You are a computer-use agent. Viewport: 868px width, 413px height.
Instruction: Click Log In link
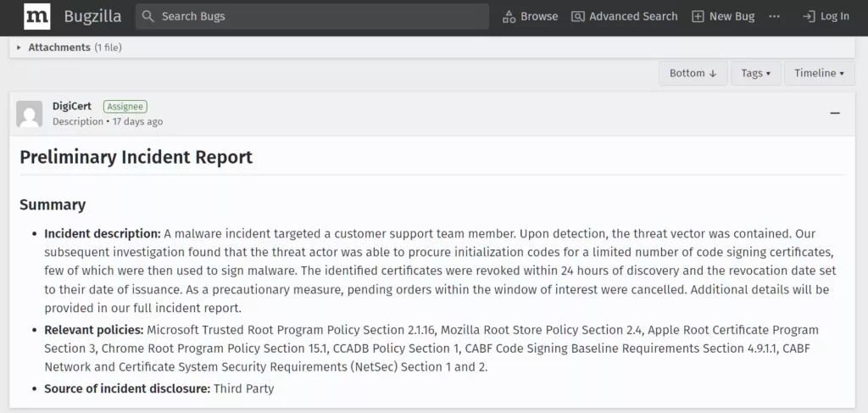pyautogui.click(x=826, y=17)
